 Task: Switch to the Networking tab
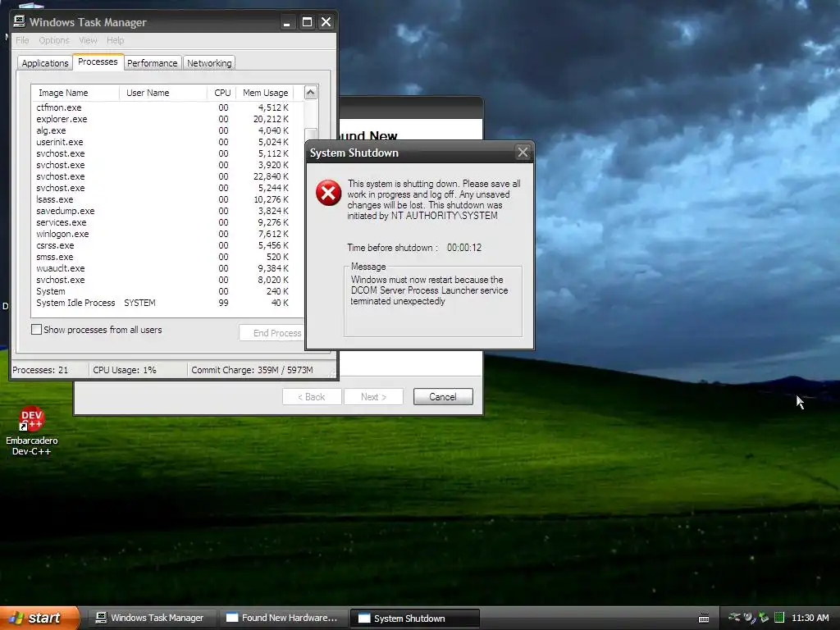pyautogui.click(x=209, y=63)
